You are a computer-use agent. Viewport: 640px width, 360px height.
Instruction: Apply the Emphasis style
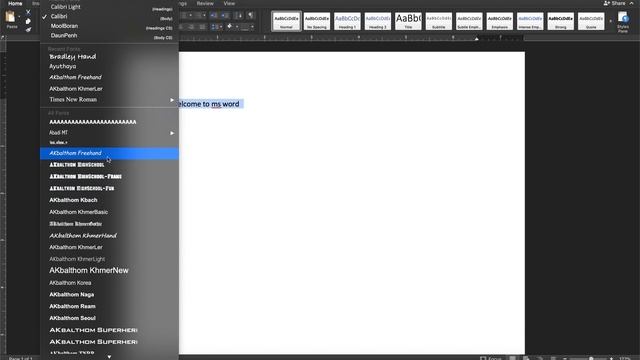pyautogui.click(x=500, y=21)
